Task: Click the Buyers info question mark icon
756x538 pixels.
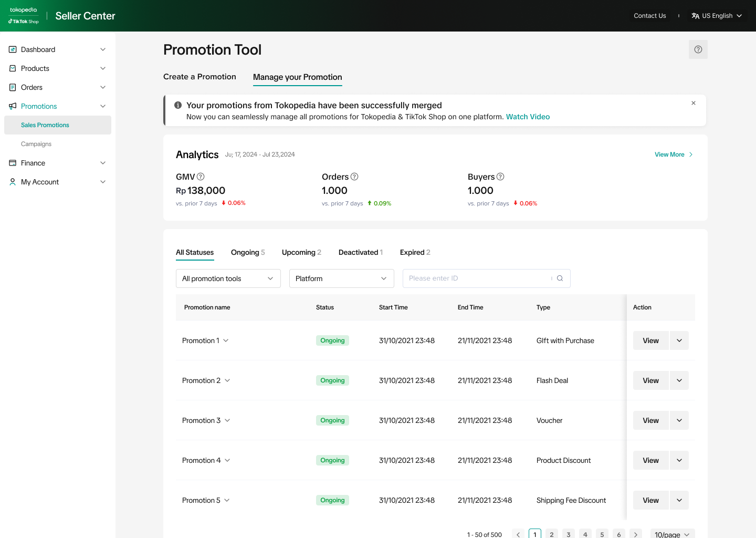Action: click(x=500, y=177)
